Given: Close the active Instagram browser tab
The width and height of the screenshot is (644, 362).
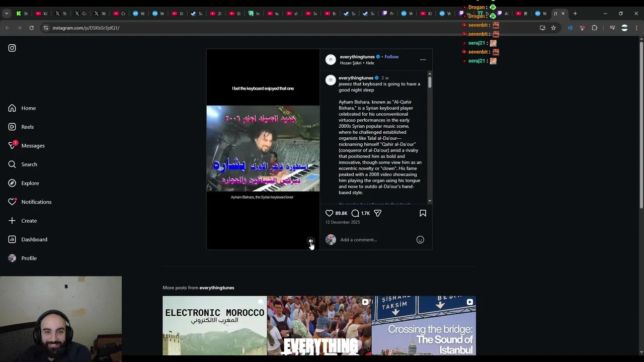Looking at the screenshot, I should (563, 14).
